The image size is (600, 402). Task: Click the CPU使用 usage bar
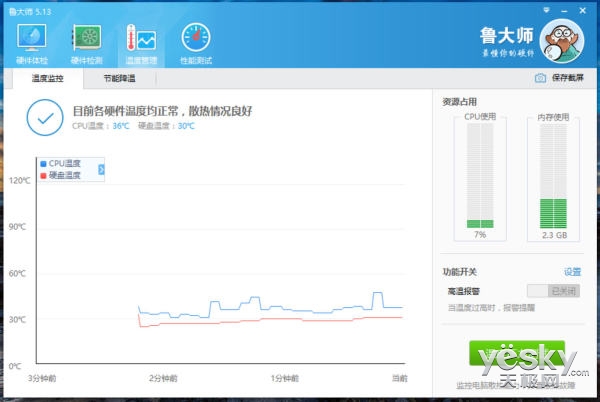coord(480,175)
